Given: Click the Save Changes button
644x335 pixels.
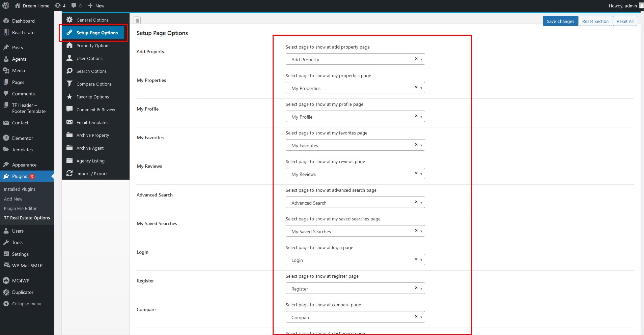Looking at the screenshot, I should [560, 21].
